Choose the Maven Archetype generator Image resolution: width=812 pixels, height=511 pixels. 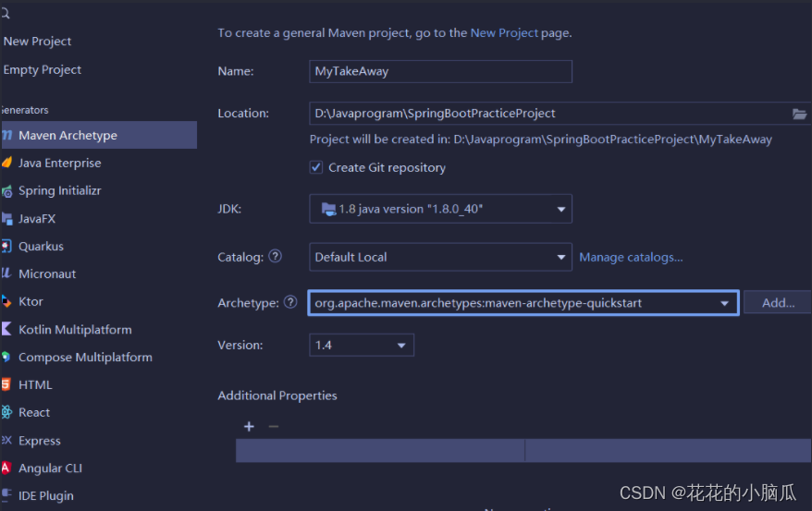98,135
